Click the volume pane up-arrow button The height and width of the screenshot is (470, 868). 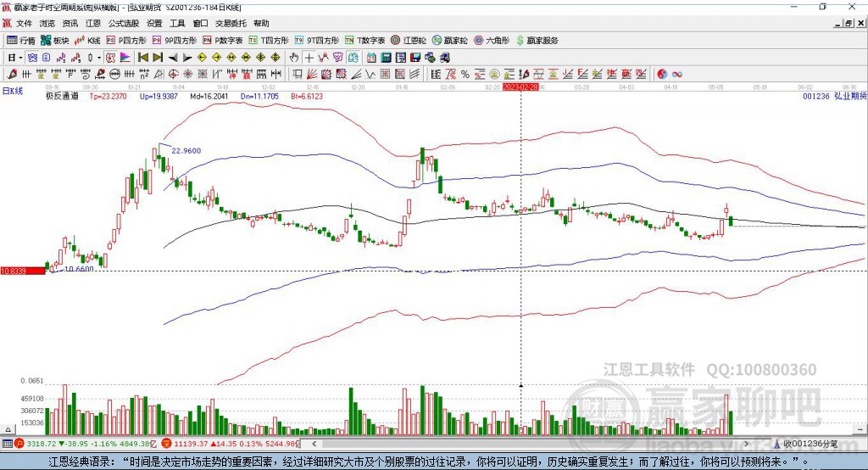(8, 429)
